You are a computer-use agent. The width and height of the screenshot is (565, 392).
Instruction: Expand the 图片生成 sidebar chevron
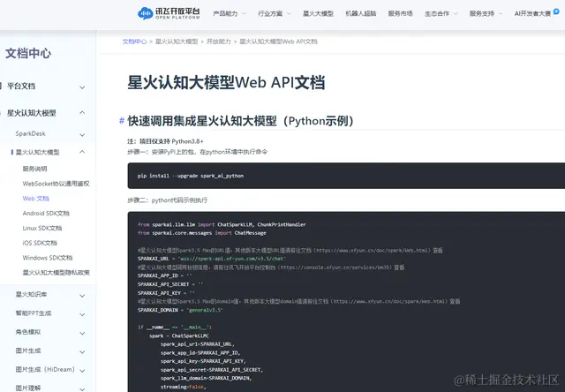82,352
